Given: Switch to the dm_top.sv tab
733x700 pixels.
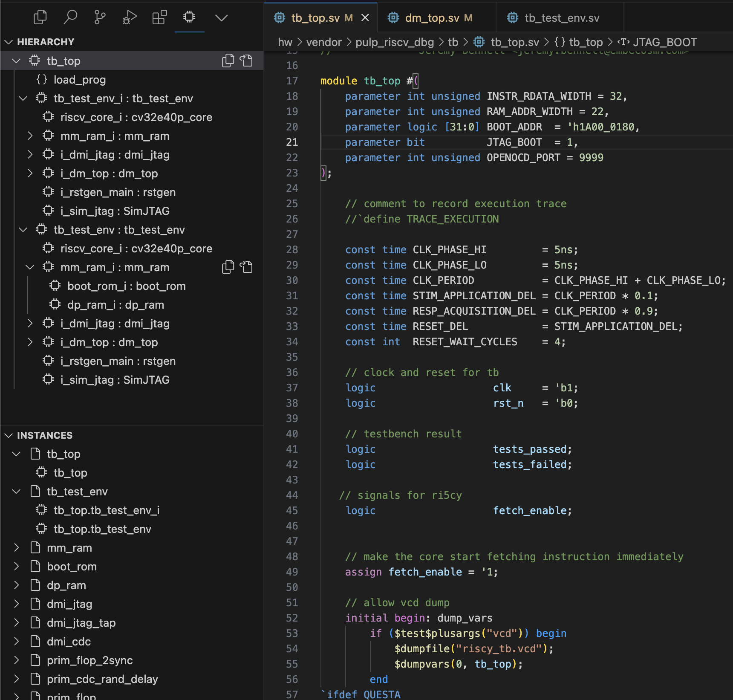Looking at the screenshot, I should click(437, 17).
